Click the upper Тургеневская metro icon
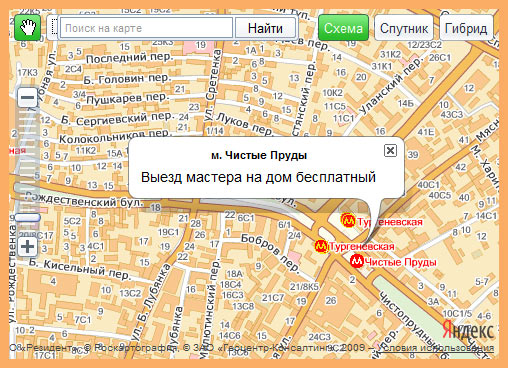Image resolution: width=508 pixels, height=368 pixels. [348, 220]
